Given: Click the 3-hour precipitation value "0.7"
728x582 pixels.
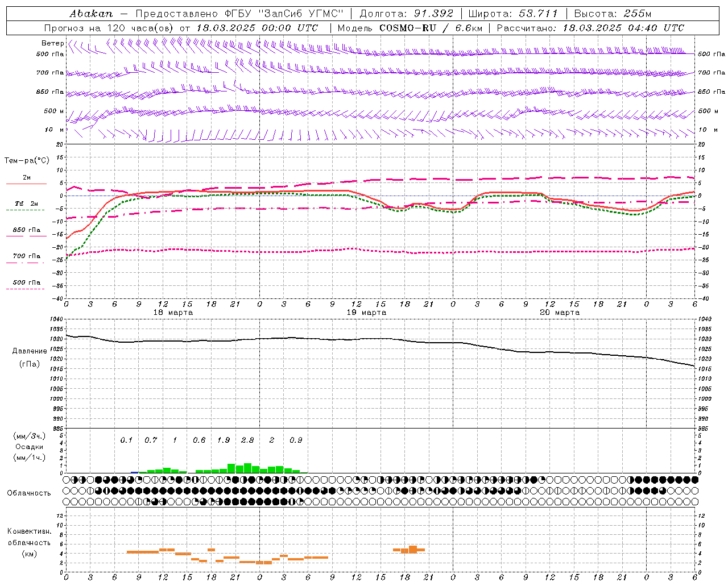Looking at the screenshot, I should pos(151,440).
